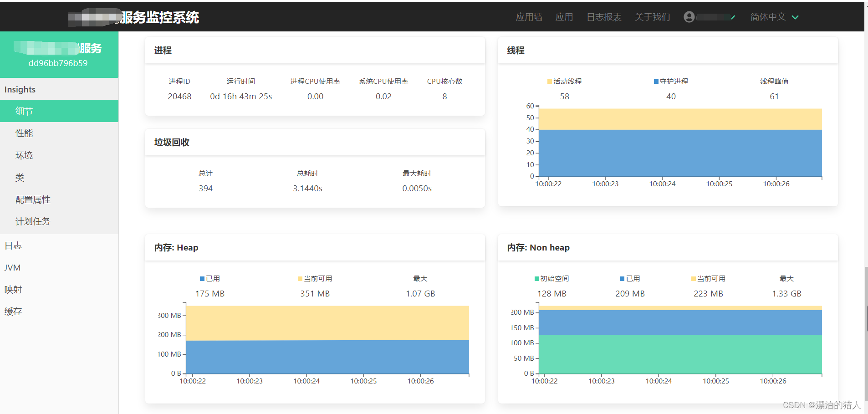Click the Non heap available 223 MB

(708, 294)
